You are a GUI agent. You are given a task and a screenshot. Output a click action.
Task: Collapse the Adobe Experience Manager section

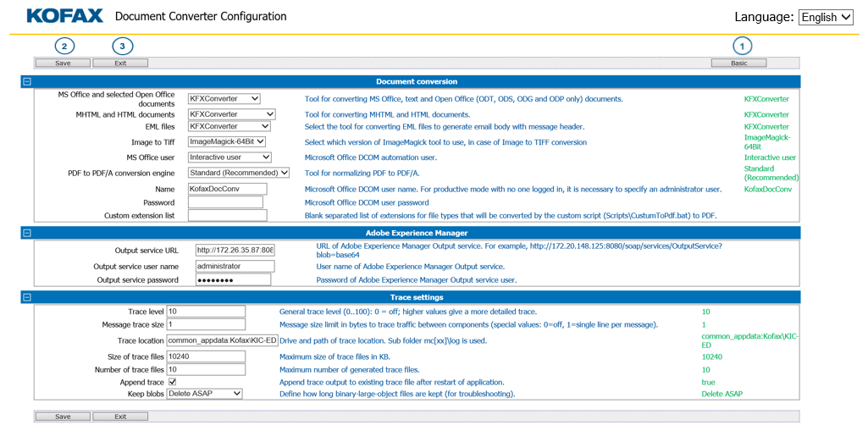click(27, 232)
